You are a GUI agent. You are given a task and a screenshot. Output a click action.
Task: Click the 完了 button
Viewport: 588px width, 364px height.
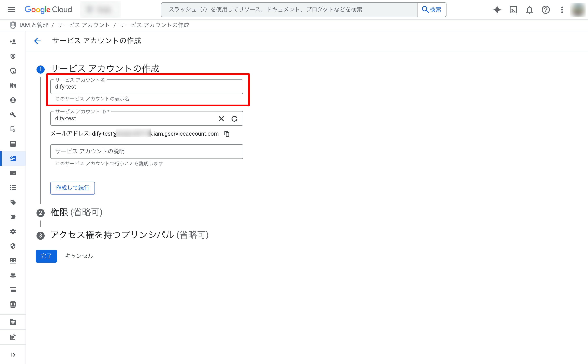(46, 256)
